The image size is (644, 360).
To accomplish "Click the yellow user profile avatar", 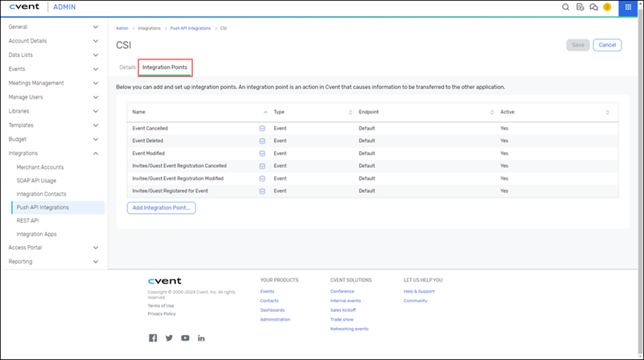I will 607,7.
